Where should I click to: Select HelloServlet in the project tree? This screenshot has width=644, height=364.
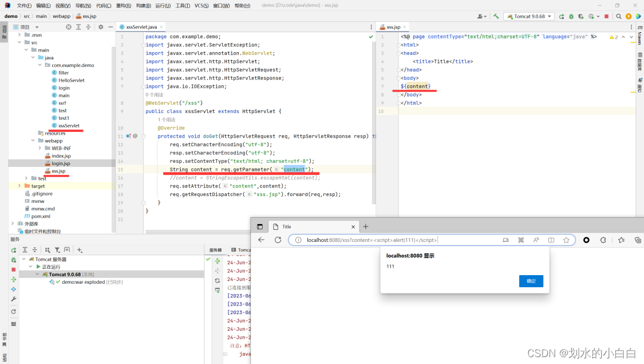pos(71,80)
